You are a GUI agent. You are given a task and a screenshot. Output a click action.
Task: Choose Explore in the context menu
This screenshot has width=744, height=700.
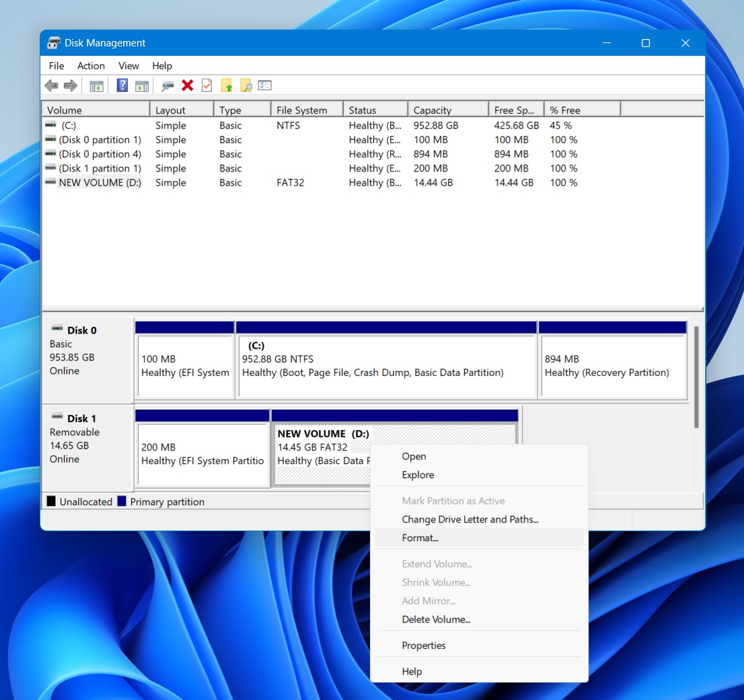click(x=479, y=475)
